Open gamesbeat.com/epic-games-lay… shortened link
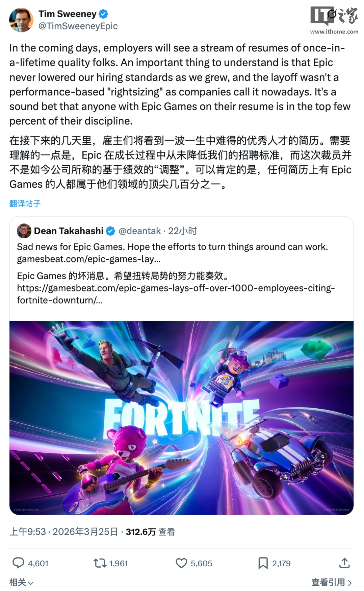364x591 pixels. click(89, 259)
